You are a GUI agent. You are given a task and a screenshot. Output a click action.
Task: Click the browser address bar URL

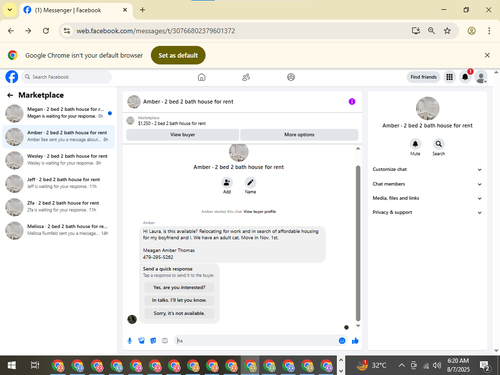pyautogui.click(x=156, y=31)
